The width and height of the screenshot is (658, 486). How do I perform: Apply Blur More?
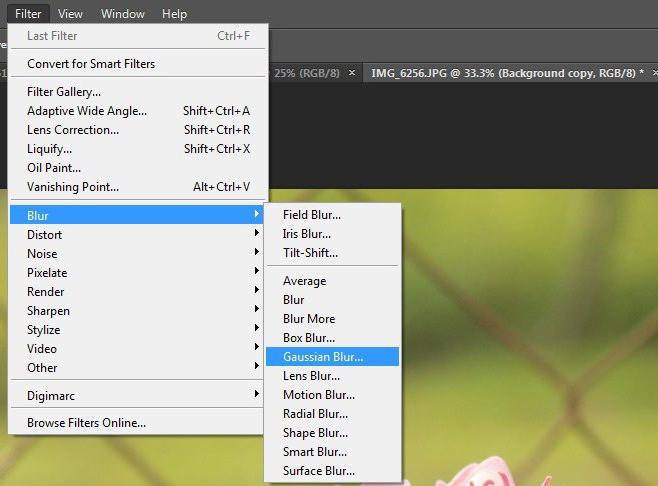332,319
